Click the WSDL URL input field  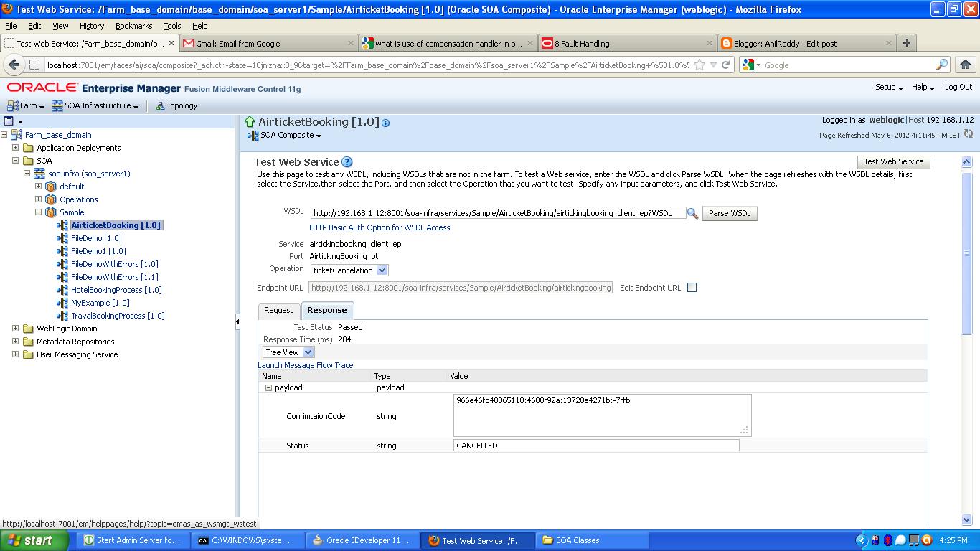(x=498, y=213)
